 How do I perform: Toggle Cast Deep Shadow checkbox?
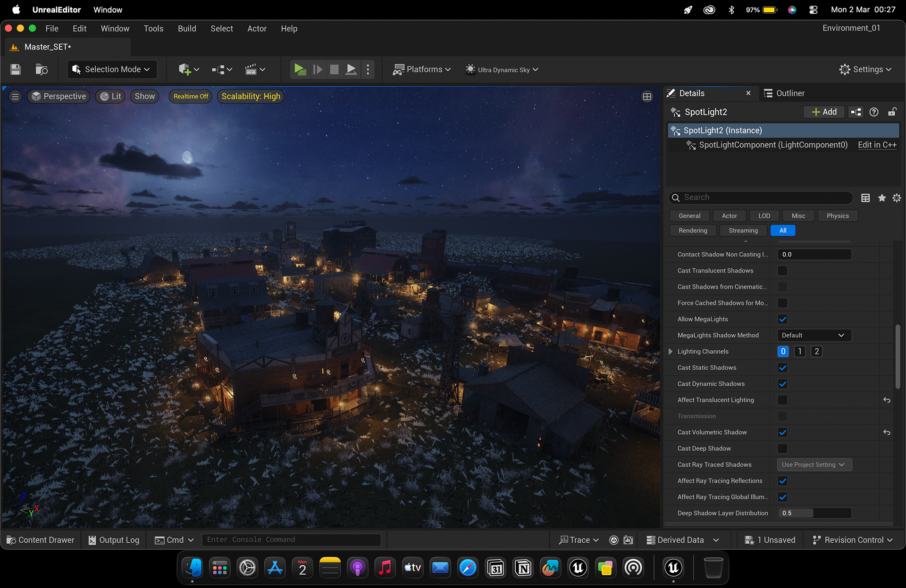[782, 448]
